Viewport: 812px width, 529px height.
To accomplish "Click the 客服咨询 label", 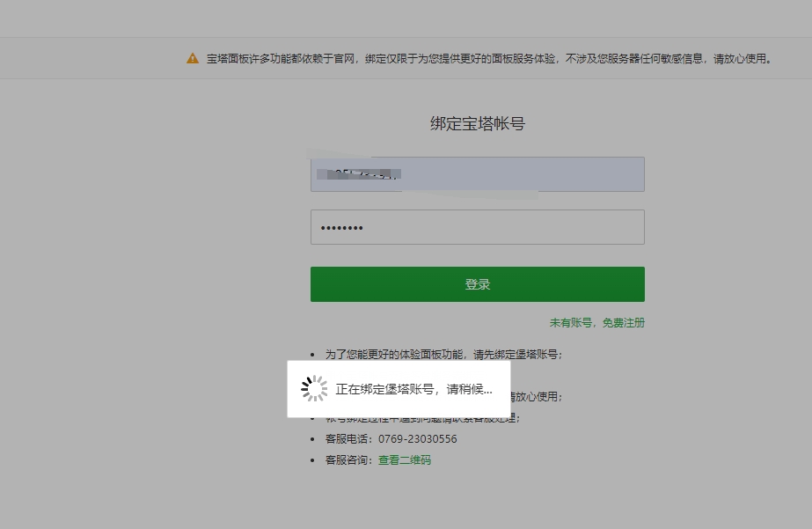I will 349,460.
